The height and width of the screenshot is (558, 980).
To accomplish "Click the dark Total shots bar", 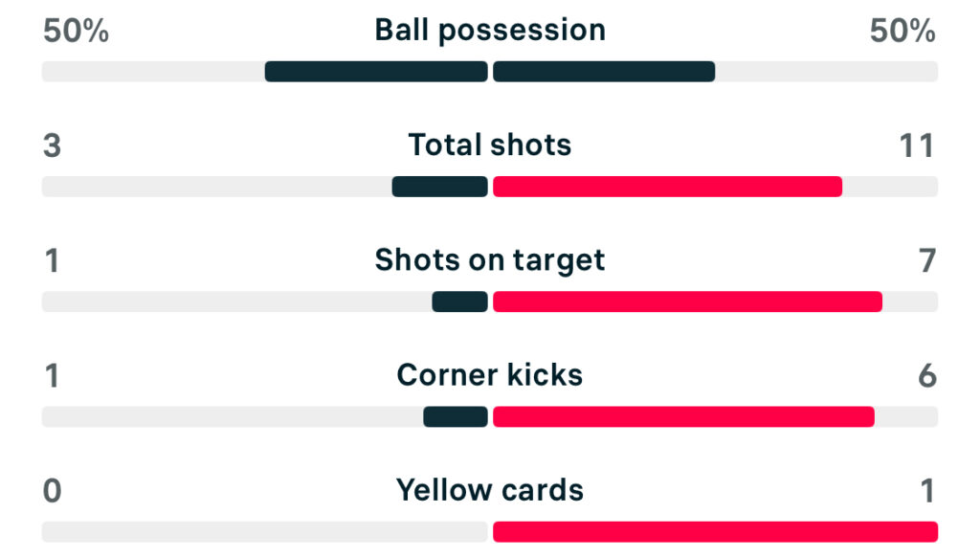I will 440,187.
